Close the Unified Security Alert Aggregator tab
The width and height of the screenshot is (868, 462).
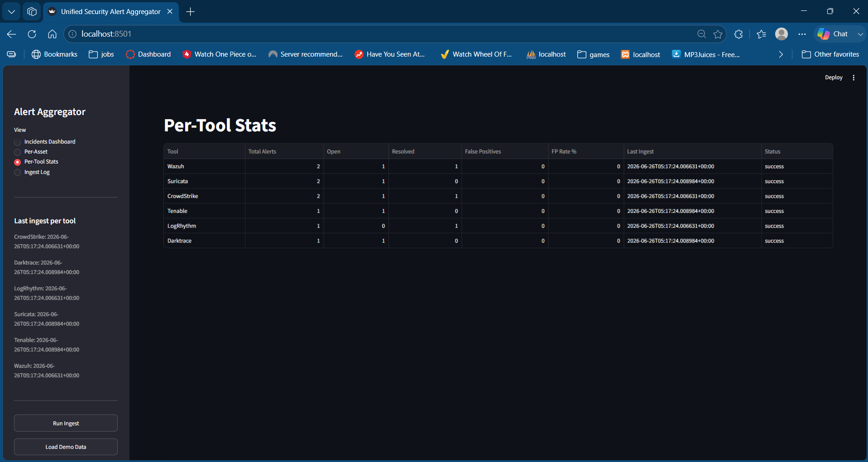[x=170, y=12]
